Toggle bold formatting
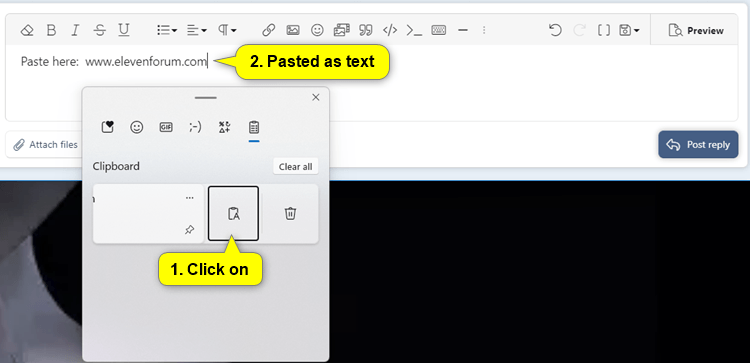The width and height of the screenshot is (750, 363). (x=51, y=31)
